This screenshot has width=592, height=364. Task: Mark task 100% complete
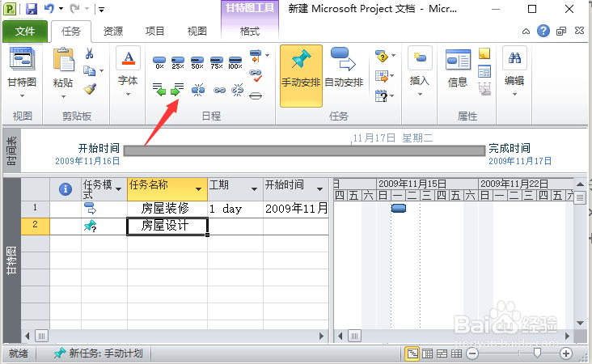tap(235, 62)
